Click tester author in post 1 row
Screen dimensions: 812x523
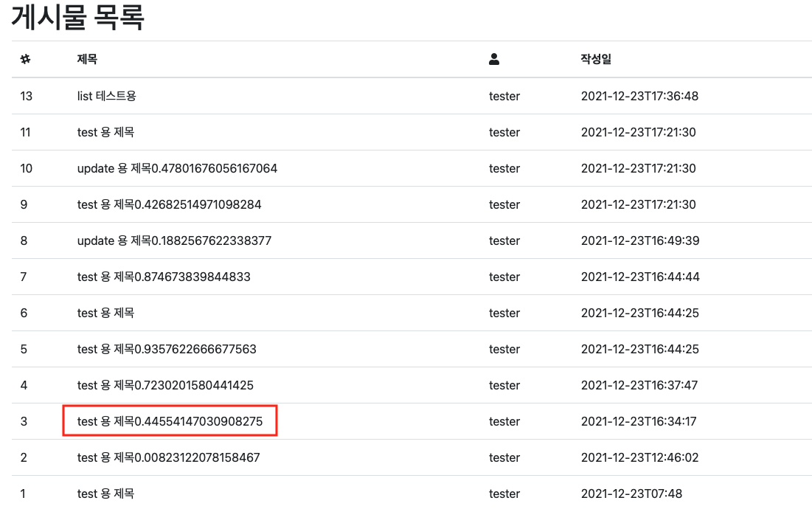tap(504, 493)
